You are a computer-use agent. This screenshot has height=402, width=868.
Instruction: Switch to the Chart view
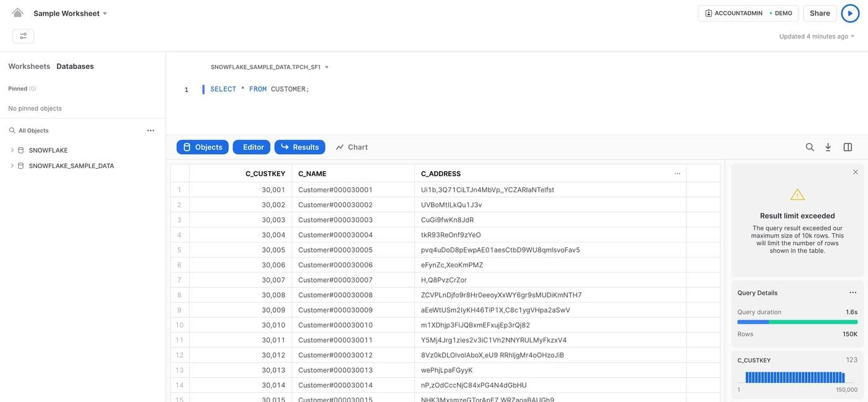[x=352, y=147]
